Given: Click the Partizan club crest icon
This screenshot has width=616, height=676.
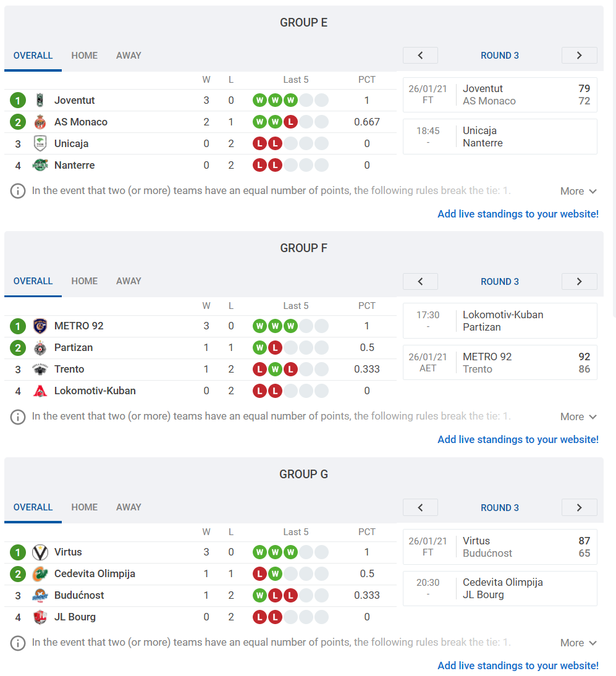Looking at the screenshot, I should (40, 347).
